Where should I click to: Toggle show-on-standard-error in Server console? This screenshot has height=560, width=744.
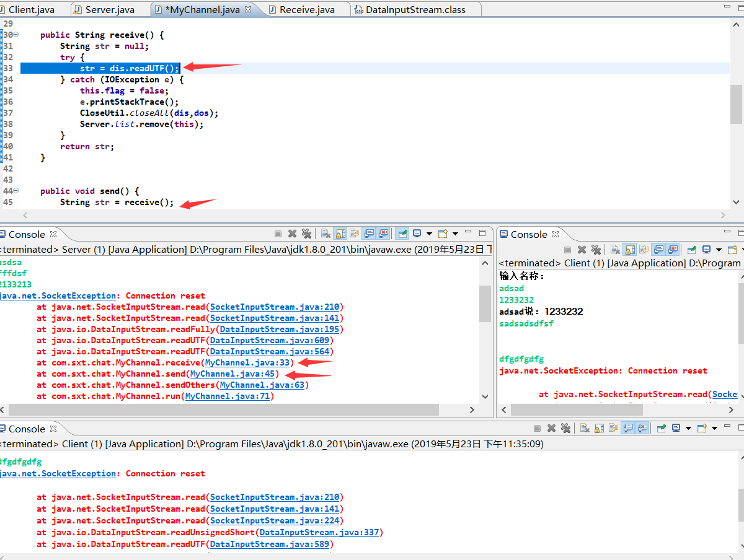[383, 234]
